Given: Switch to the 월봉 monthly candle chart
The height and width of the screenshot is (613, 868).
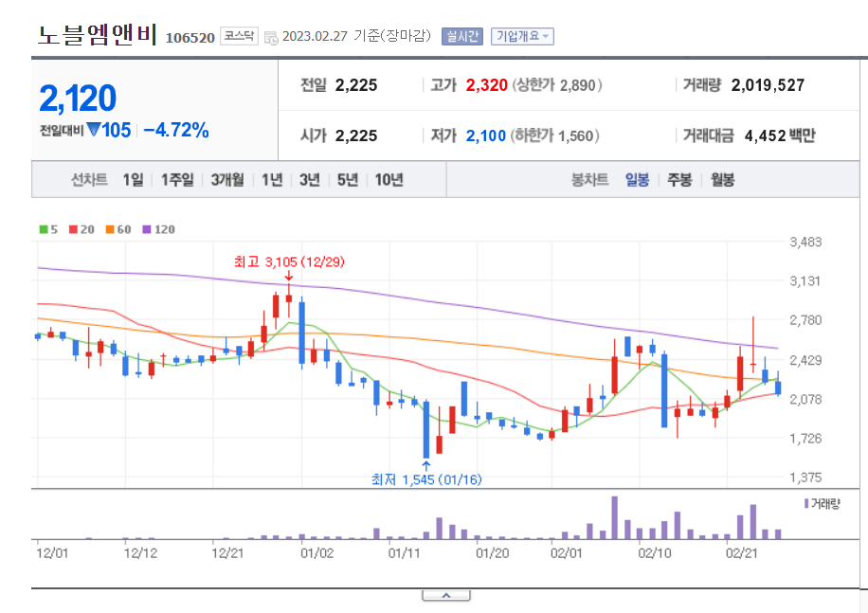Looking at the screenshot, I should click(722, 180).
